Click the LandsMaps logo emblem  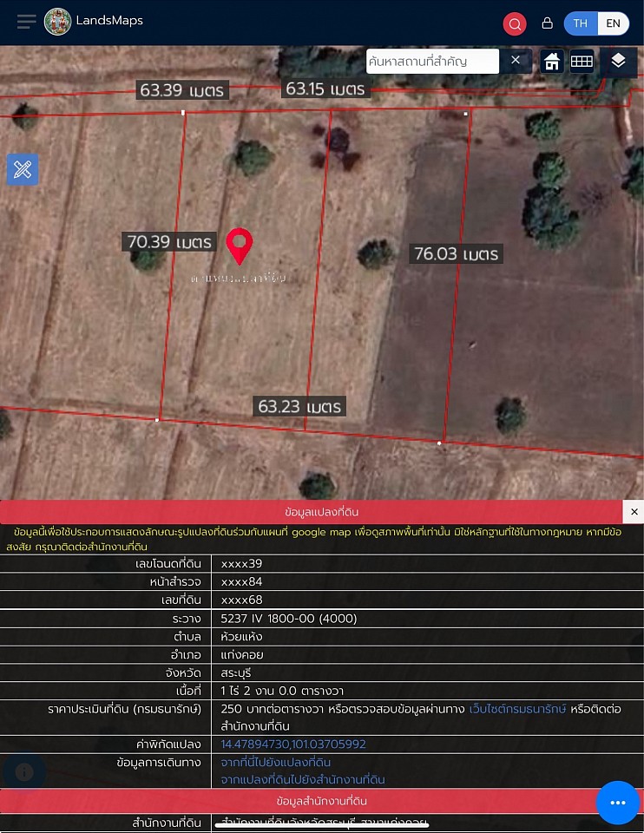[57, 22]
